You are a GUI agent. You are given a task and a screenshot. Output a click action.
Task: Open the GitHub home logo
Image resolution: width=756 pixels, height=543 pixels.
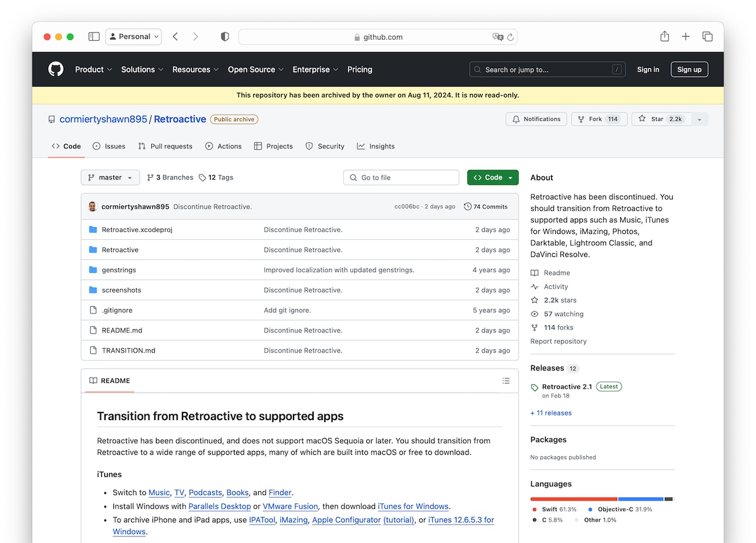(x=56, y=69)
